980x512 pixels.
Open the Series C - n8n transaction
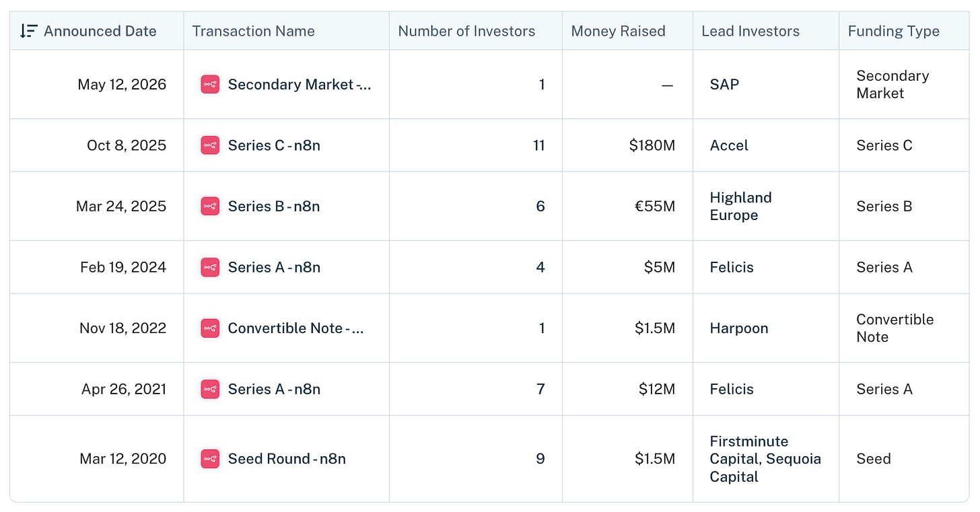pos(274,145)
